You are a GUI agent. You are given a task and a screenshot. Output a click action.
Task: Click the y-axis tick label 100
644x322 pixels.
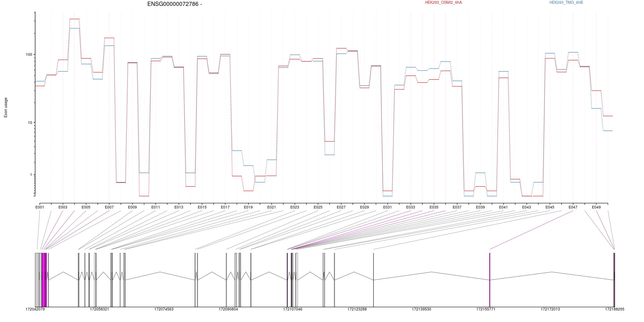click(29, 54)
